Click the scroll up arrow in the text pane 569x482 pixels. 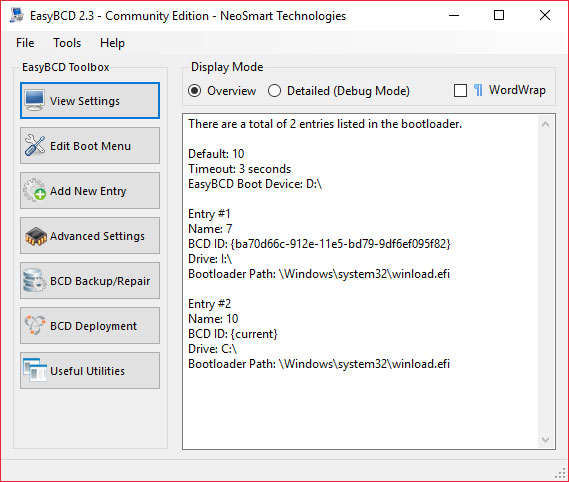click(x=545, y=124)
